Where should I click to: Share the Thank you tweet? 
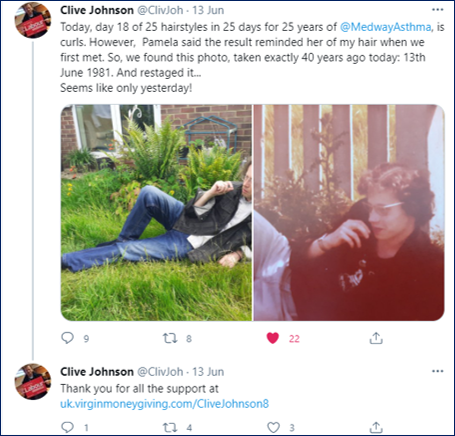click(x=376, y=427)
